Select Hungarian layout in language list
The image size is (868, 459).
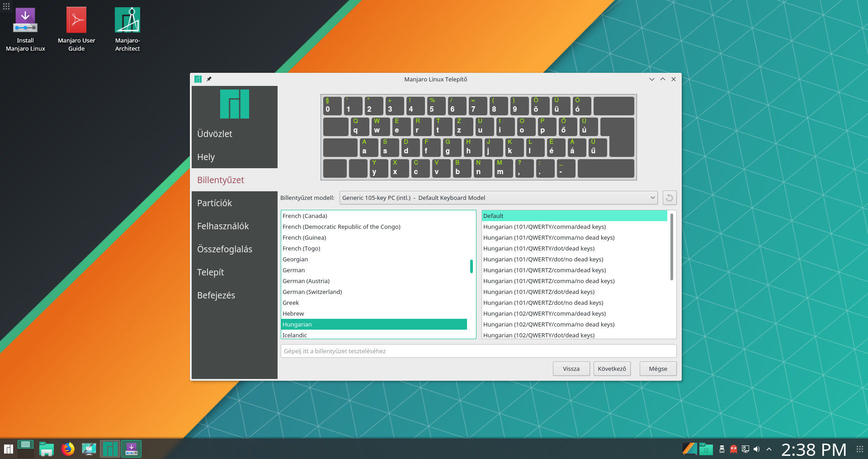point(374,324)
